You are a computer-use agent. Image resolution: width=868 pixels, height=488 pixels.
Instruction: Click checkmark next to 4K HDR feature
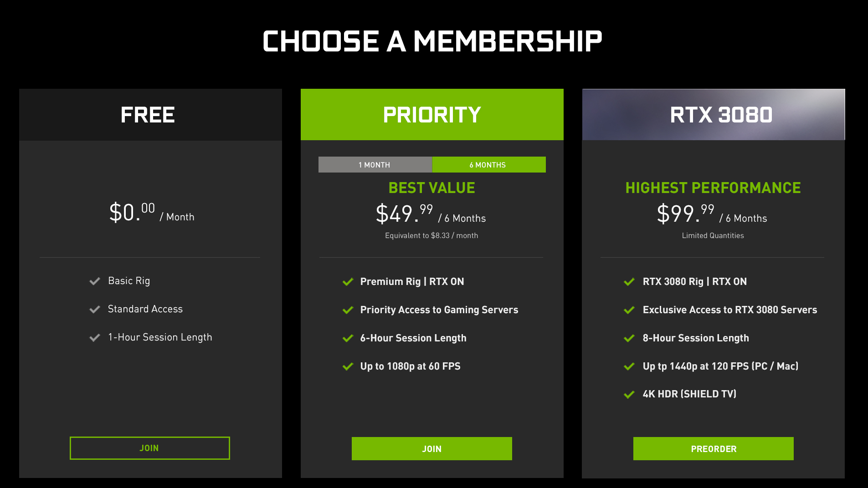[x=629, y=394]
